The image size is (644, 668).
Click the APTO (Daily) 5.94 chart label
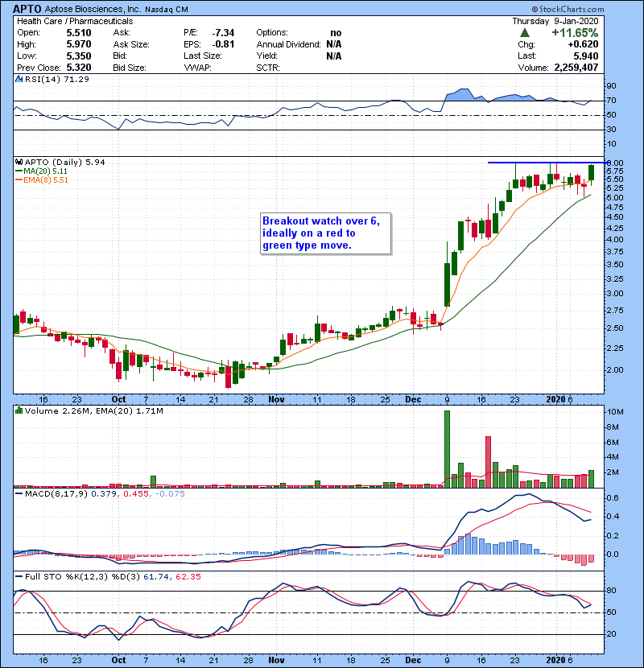64,162
